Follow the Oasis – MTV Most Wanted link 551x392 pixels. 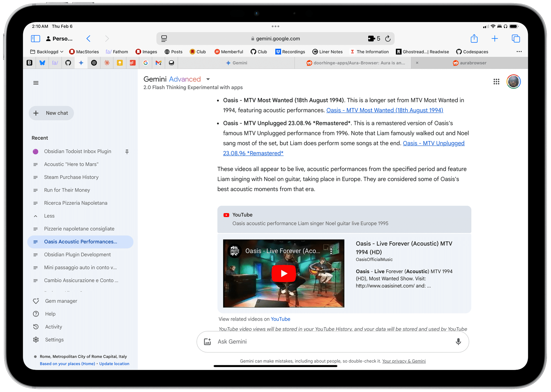coord(385,110)
